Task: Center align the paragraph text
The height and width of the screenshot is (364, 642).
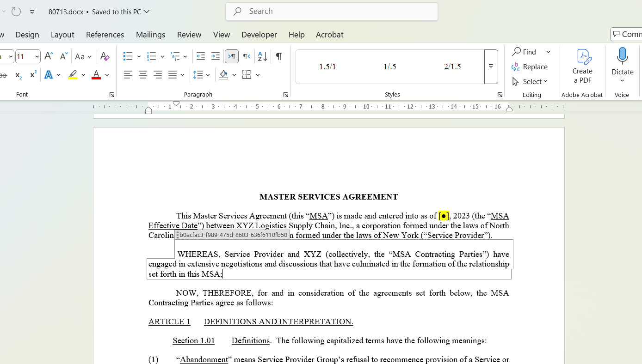Action: (x=143, y=75)
